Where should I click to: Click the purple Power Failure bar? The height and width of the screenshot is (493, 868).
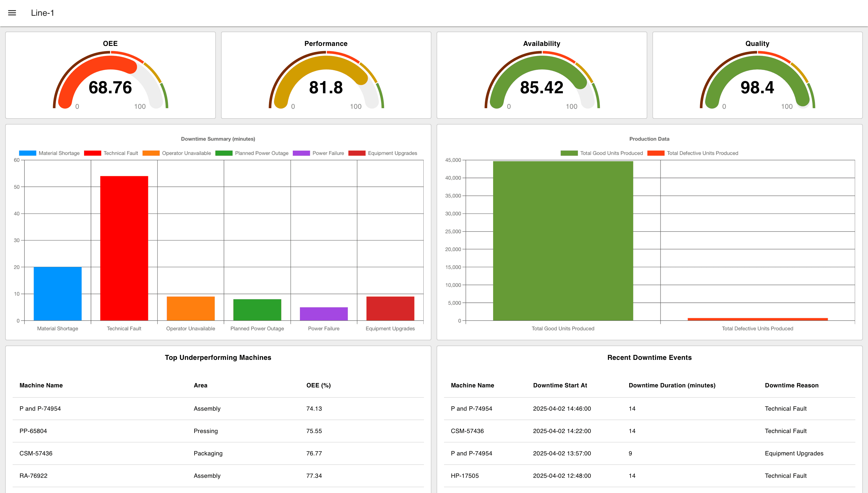point(323,313)
